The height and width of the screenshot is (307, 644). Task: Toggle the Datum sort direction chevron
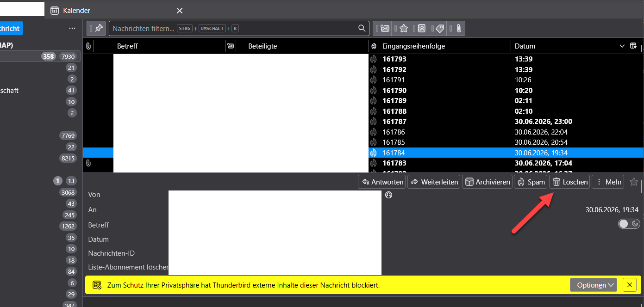pos(622,46)
